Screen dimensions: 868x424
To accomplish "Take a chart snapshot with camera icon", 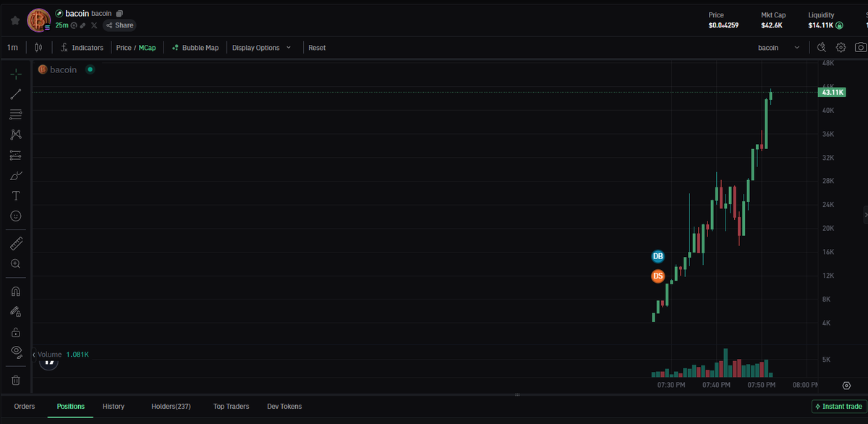I will (x=860, y=48).
